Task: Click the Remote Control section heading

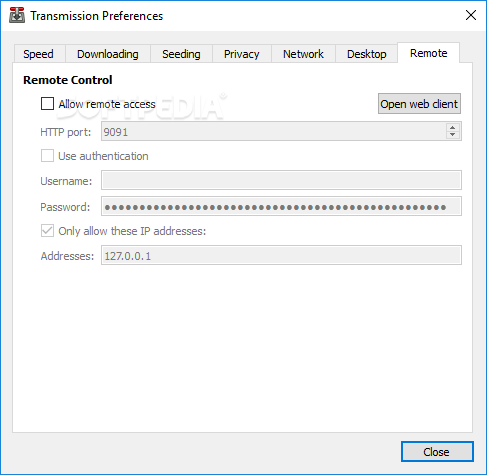Action: pyautogui.click(x=68, y=80)
